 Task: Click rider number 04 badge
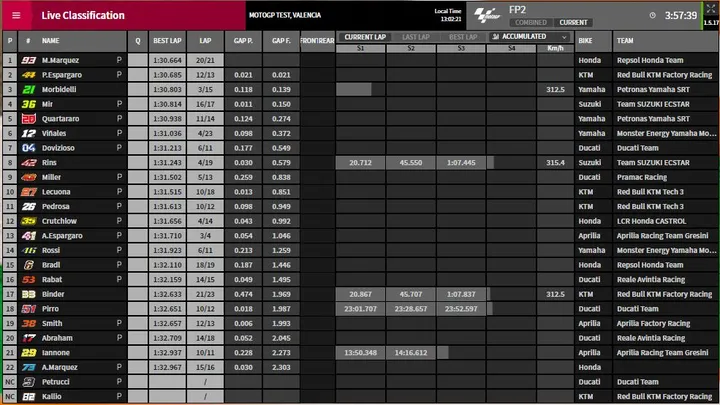click(x=28, y=148)
